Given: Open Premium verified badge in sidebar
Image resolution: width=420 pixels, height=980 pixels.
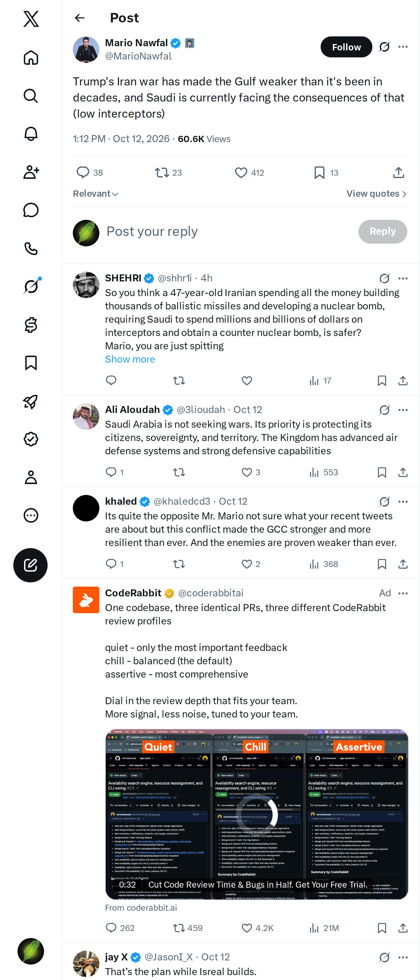Looking at the screenshot, I should (31, 439).
